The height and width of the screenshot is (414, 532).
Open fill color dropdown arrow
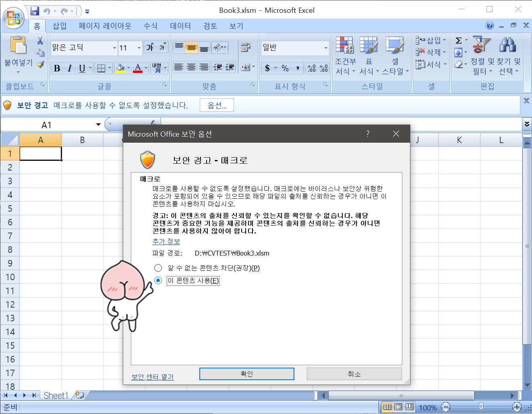(129, 68)
